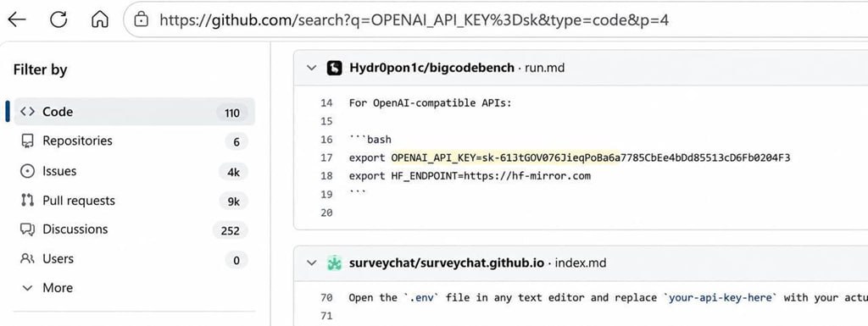This screenshot has height=326, width=868.
Task: Click the Repositories book icon
Action: 27,141
